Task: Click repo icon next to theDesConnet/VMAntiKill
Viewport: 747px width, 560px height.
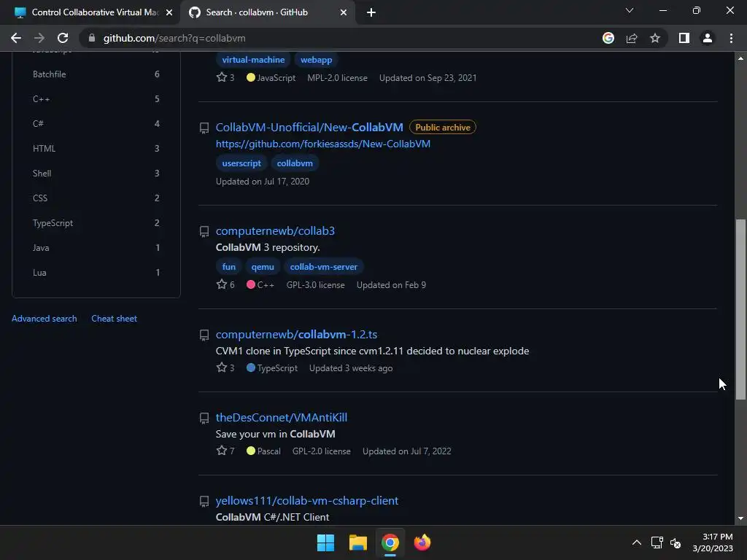Action: pos(204,418)
